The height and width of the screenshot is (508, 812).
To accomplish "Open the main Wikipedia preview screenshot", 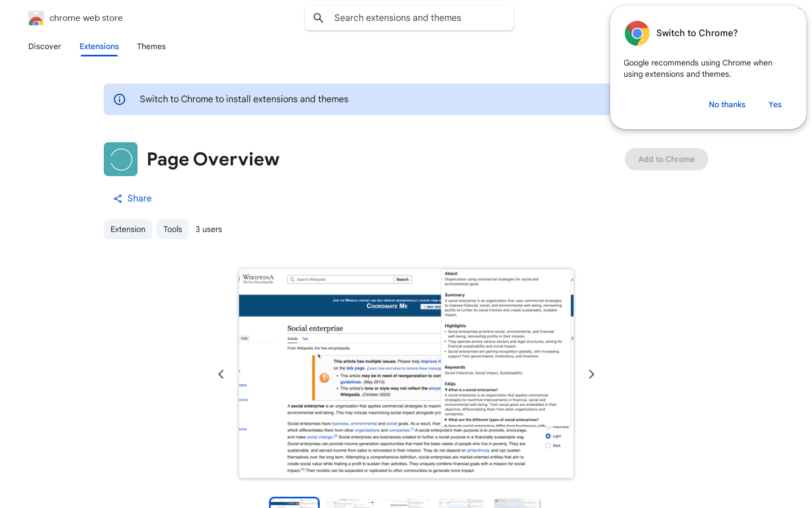I will pyautogui.click(x=406, y=374).
